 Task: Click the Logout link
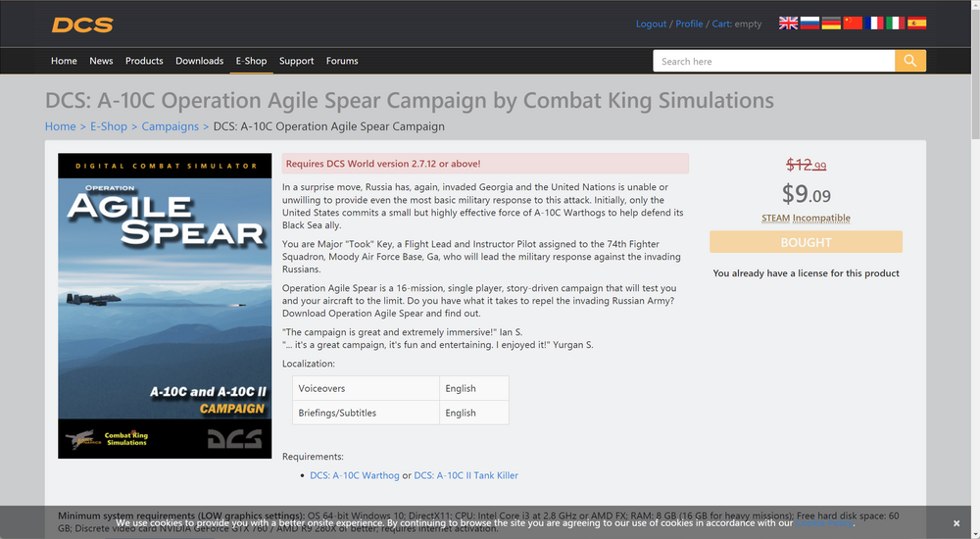pos(651,24)
